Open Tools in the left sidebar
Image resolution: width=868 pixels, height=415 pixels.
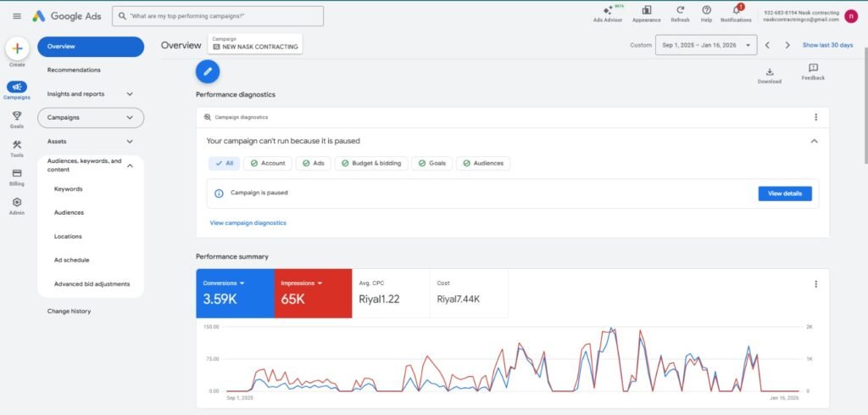17,145
